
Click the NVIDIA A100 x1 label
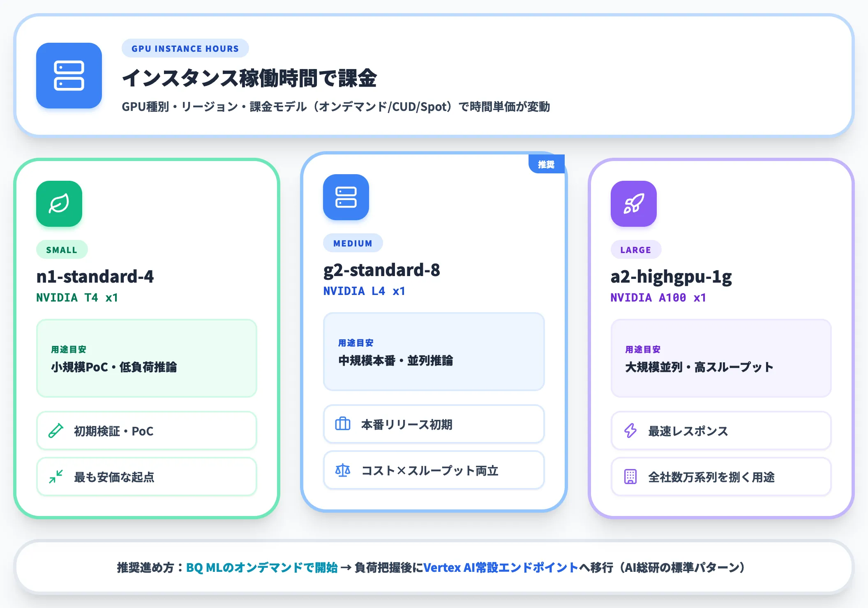(658, 298)
